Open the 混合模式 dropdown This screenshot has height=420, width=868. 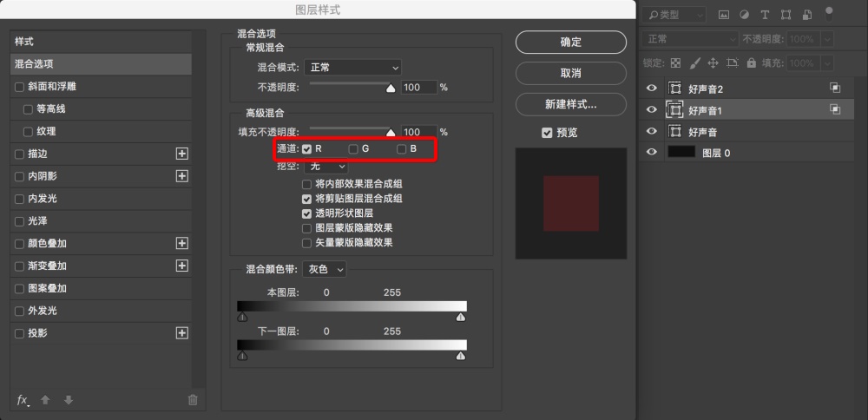point(352,68)
